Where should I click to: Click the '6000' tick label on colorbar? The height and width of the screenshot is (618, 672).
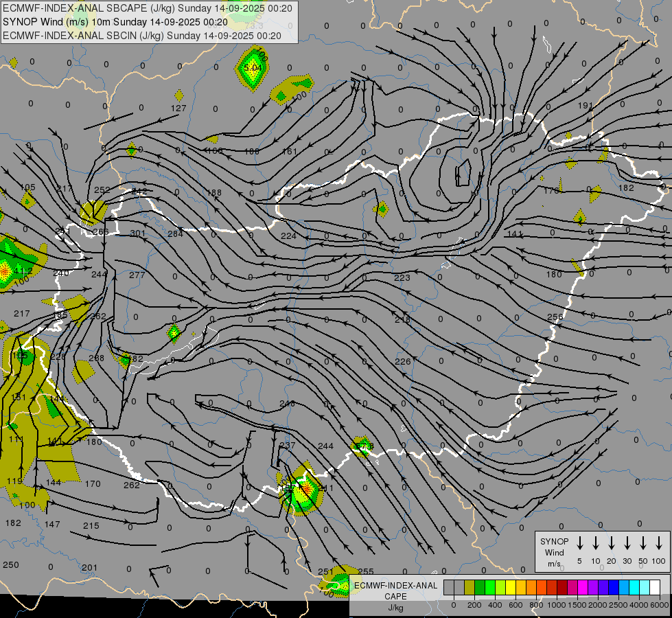pos(659,605)
